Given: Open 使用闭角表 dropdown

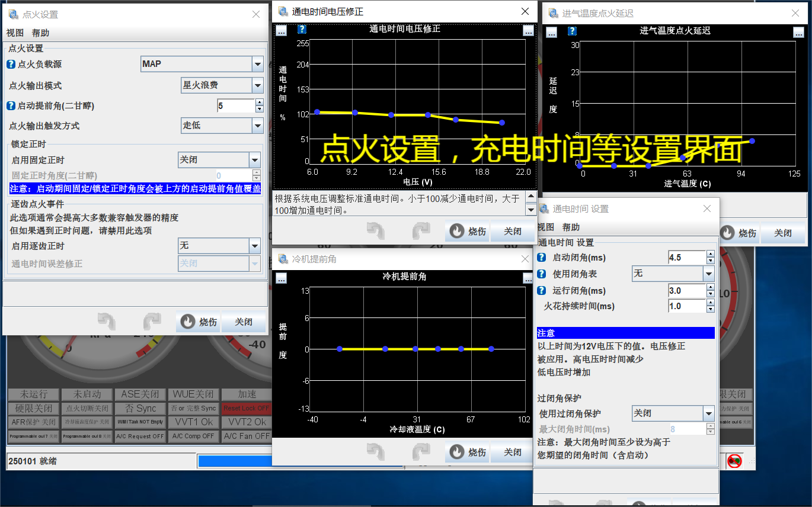Looking at the screenshot, I should pyautogui.click(x=709, y=274).
